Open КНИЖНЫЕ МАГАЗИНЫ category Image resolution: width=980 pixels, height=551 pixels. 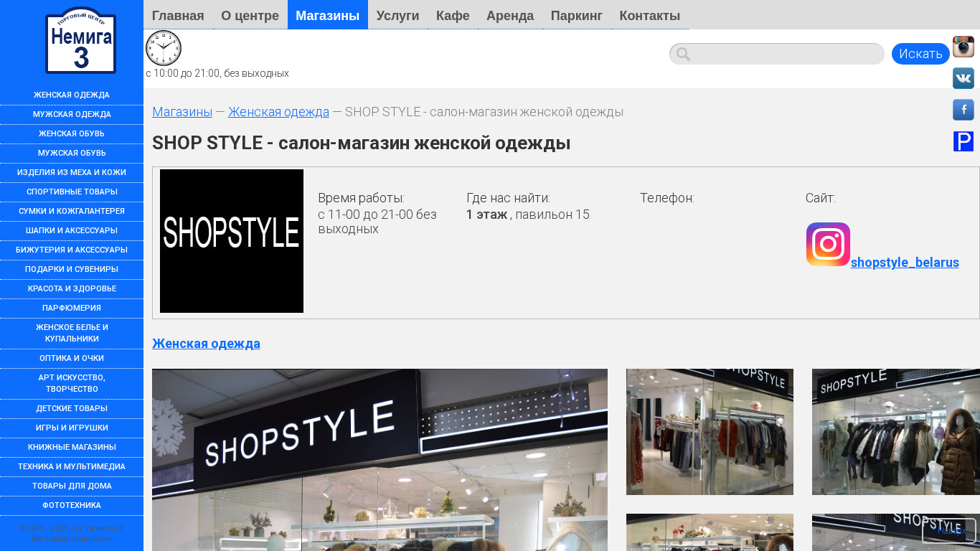pos(72,448)
